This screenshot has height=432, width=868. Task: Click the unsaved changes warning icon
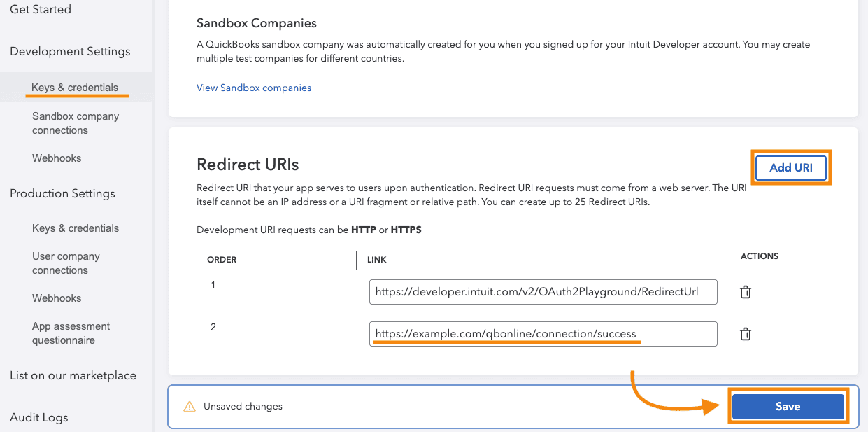189,406
